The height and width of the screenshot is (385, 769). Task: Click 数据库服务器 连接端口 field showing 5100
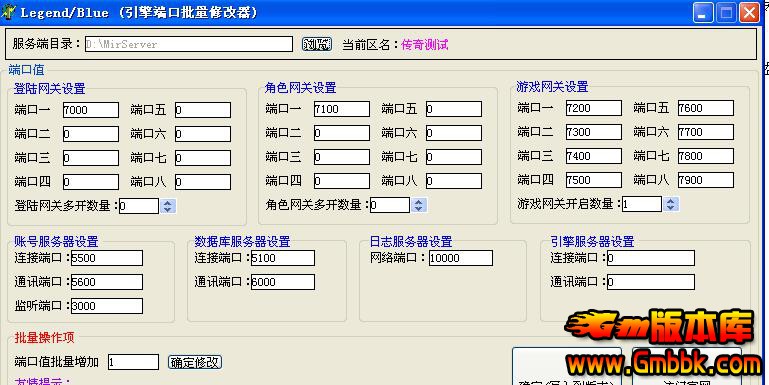pyautogui.click(x=283, y=258)
